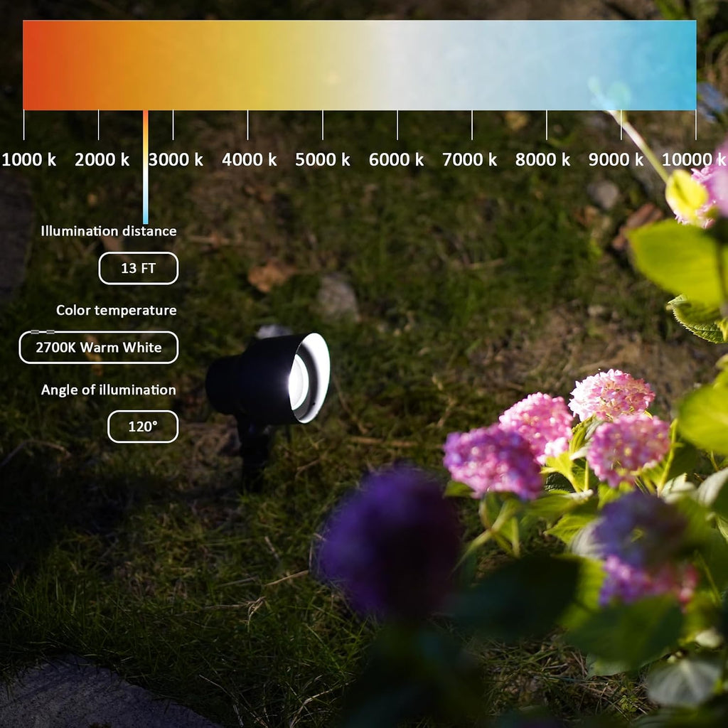Click the 5000 k scale label

(x=323, y=160)
